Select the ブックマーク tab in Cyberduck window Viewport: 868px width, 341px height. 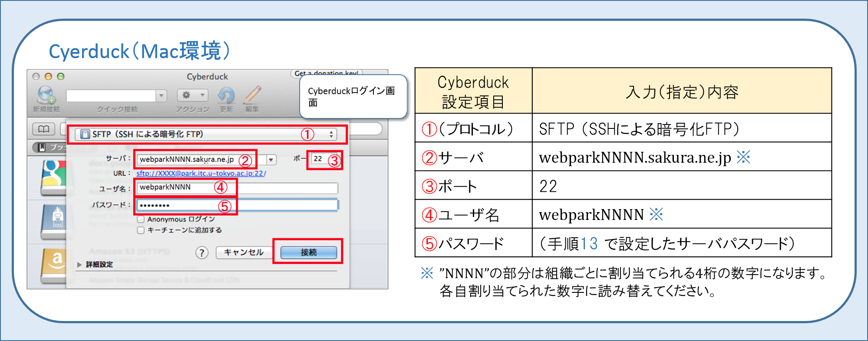click(51, 148)
